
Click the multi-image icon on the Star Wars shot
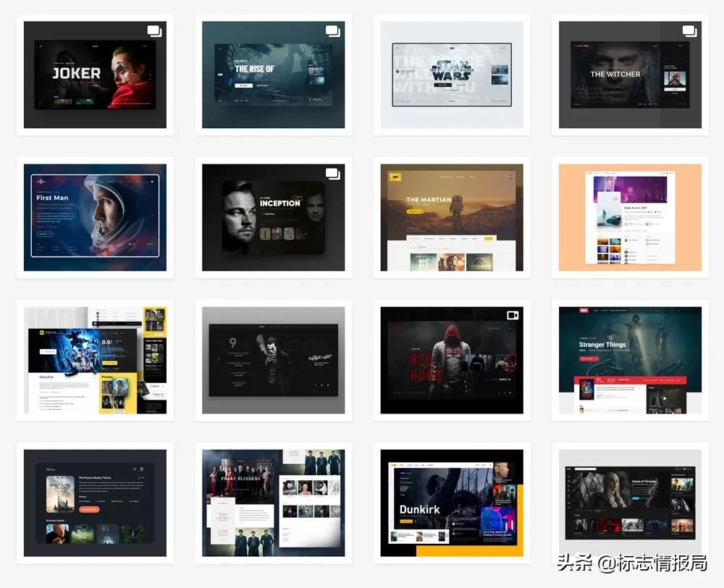tap(511, 31)
